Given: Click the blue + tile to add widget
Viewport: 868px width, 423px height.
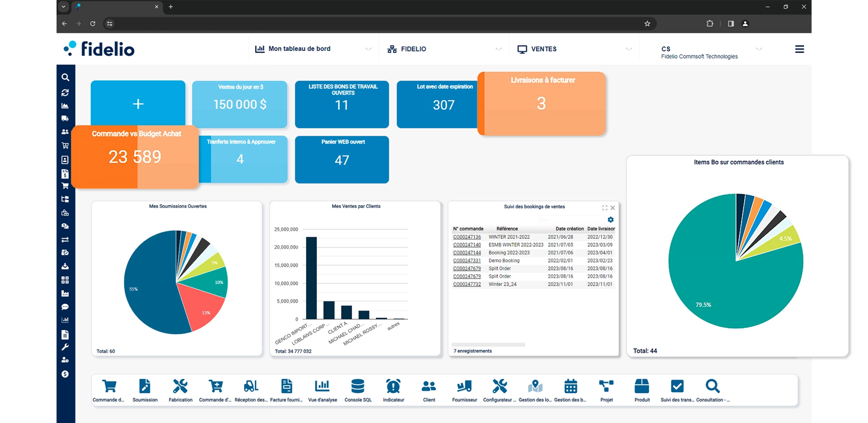Looking at the screenshot, I should tap(138, 104).
